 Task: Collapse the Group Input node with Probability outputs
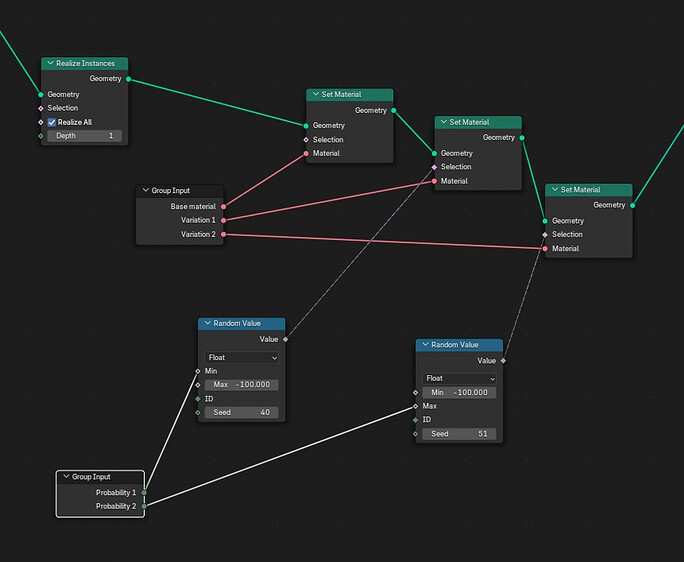(66, 476)
